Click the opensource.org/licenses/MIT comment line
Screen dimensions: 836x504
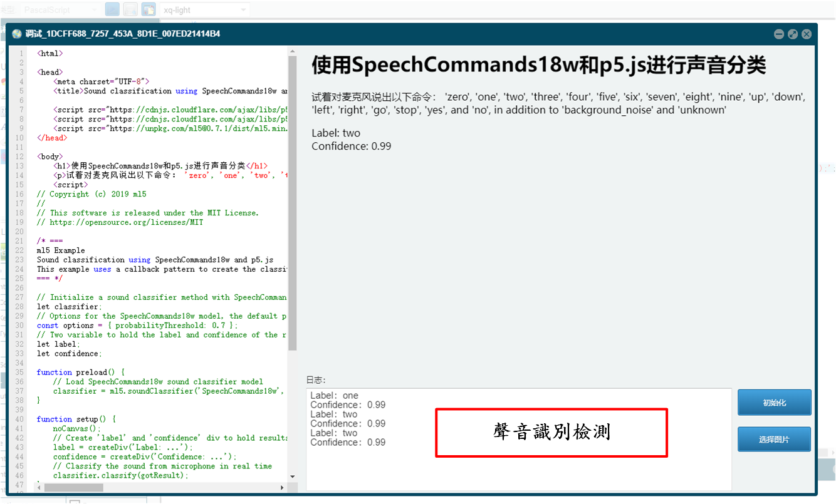(120, 222)
